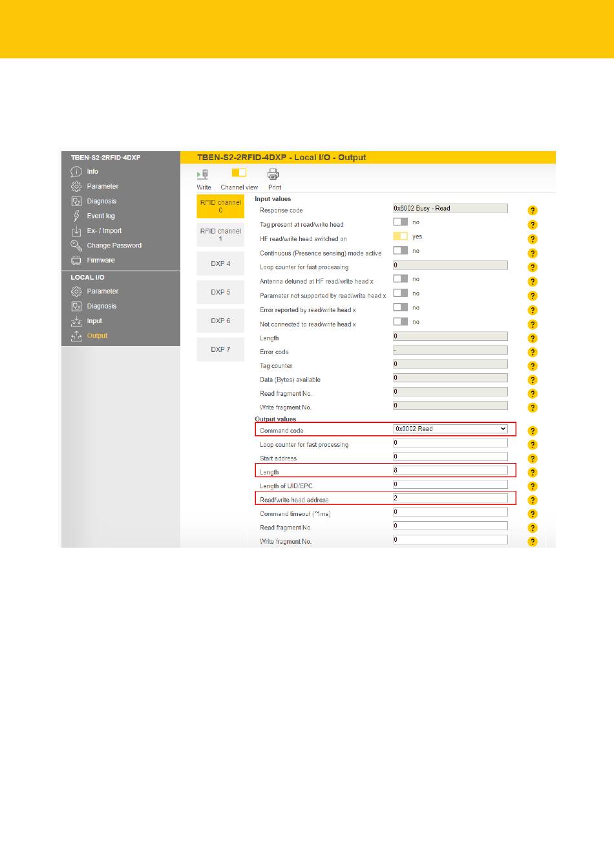Viewport: 614px width, 868px height.
Task: Open Change Password page
Action: [114, 246]
